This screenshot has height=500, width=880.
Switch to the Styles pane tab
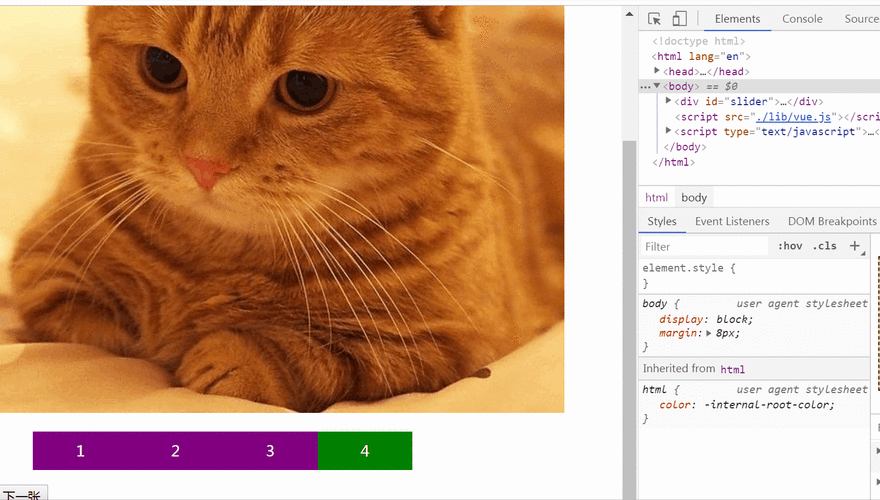(662, 221)
